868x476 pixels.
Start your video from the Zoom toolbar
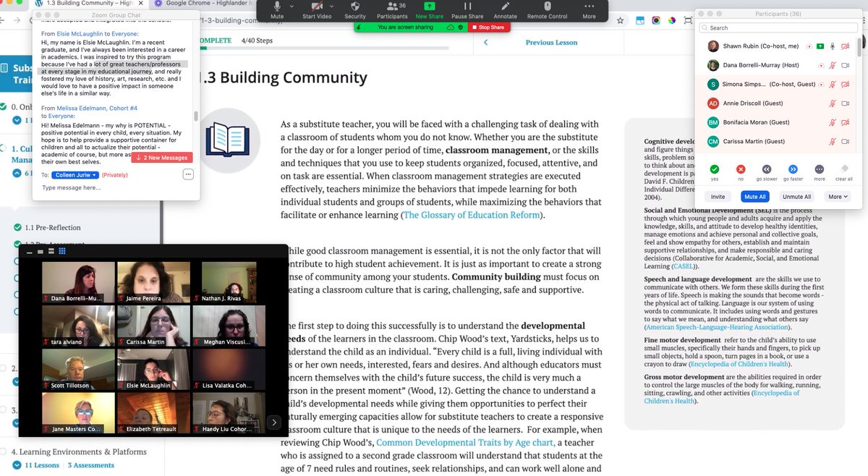coord(316,11)
